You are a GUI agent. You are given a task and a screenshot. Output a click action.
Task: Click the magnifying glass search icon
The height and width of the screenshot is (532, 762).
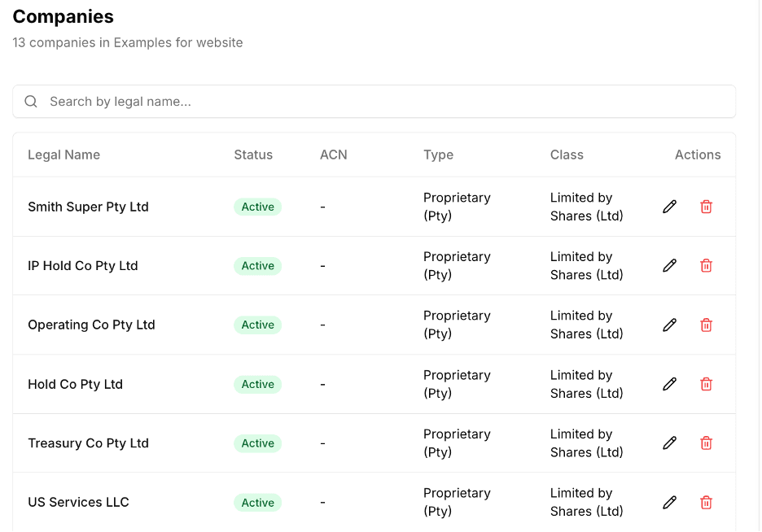coord(30,101)
